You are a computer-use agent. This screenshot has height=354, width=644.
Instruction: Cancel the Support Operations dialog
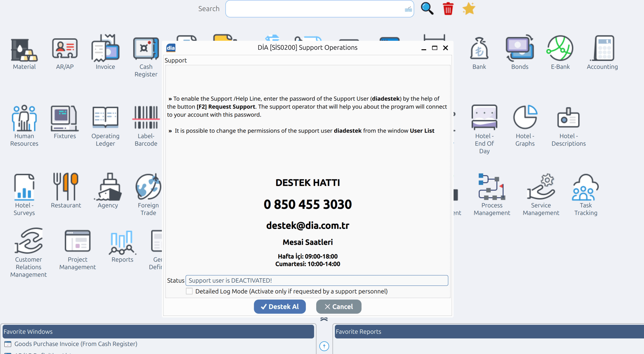pos(339,307)
